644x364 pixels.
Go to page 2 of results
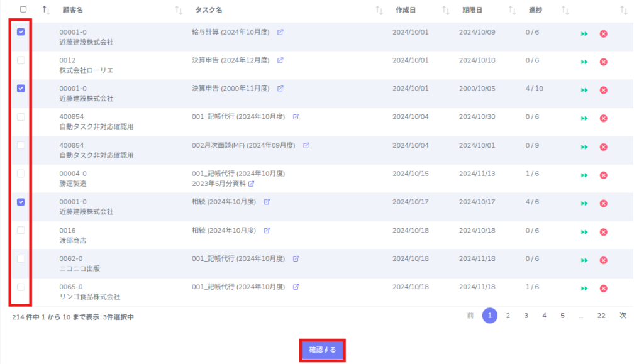[x=508, y=316]
